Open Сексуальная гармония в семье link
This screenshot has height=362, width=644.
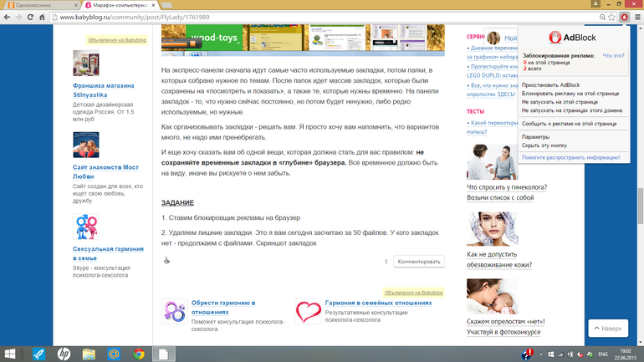point(108,253)
